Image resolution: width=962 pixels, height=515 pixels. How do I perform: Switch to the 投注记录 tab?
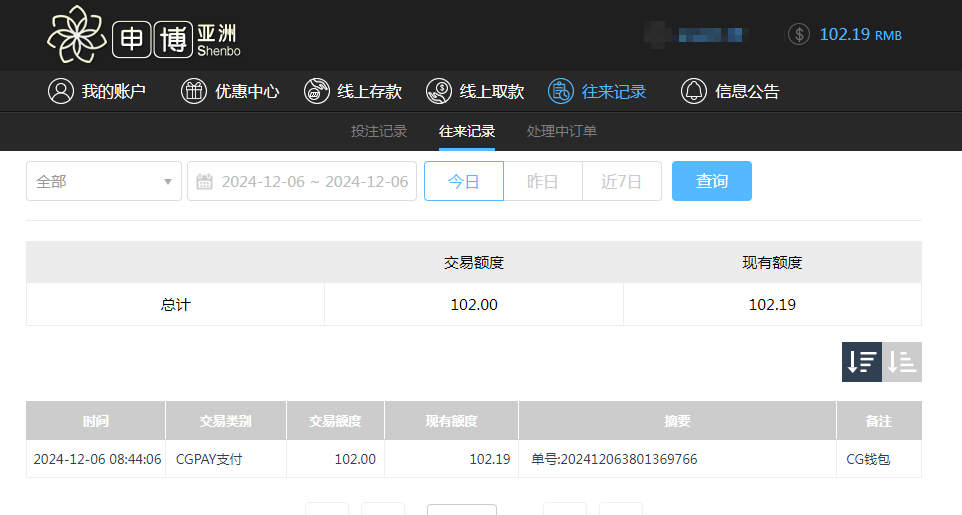(379, 131)
